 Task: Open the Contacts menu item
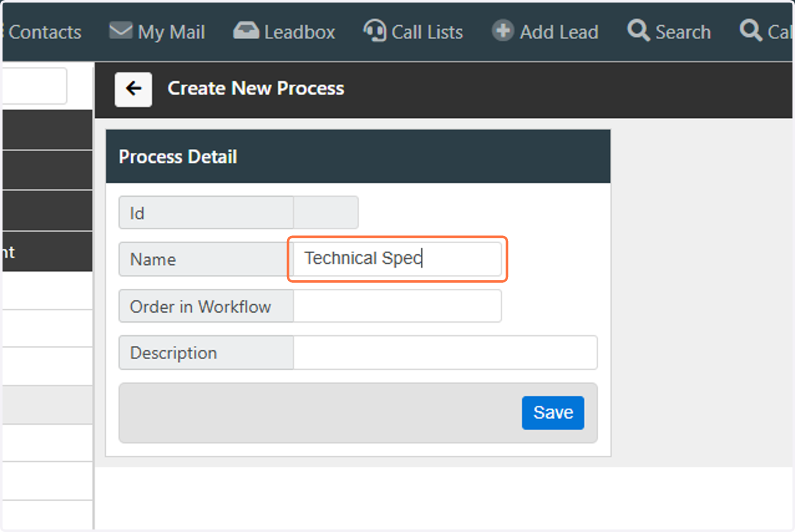point(44,32)
